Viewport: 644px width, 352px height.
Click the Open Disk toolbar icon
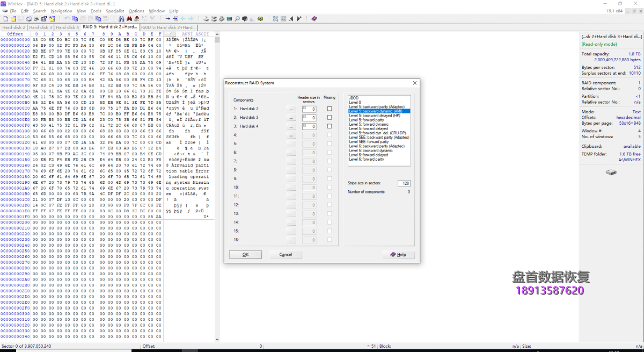coord(206,19)
